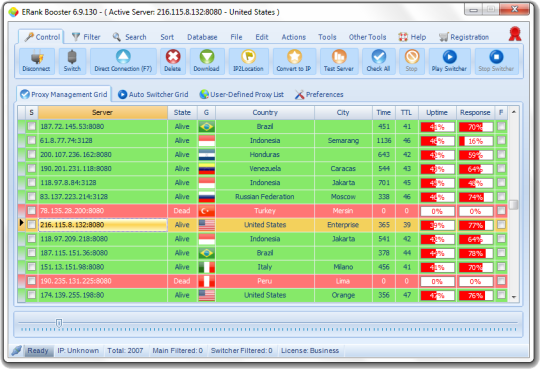Run the IP2Location tool

[248, 61]
